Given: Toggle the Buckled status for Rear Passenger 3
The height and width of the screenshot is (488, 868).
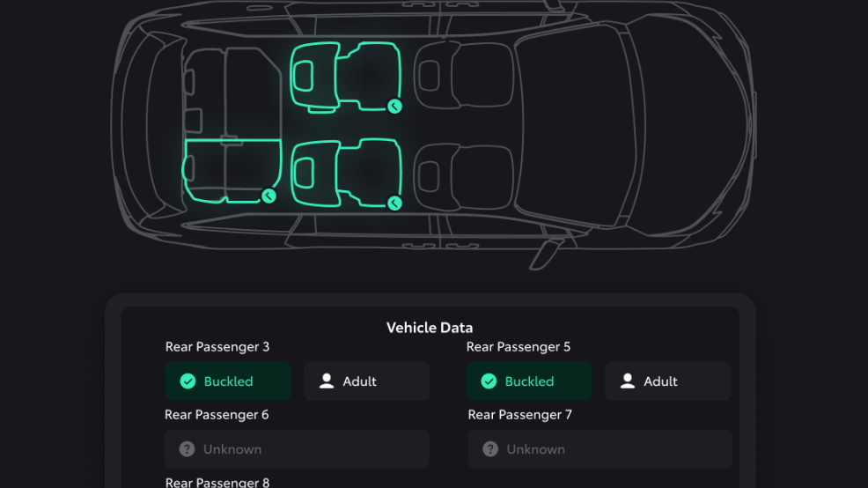Looking at the screenshot, I should click(228, 381).
